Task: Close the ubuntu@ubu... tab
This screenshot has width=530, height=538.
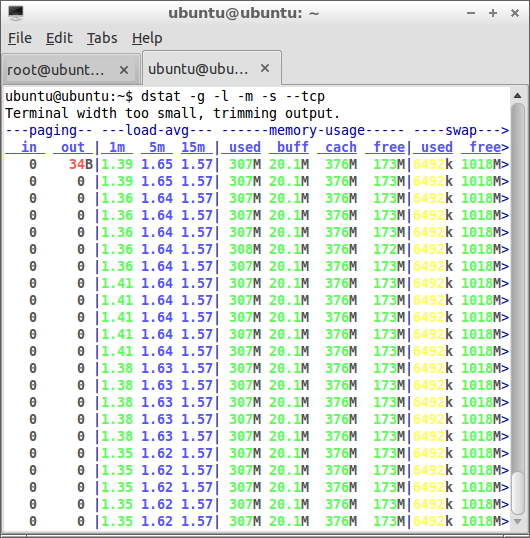Action: (264, 68)
